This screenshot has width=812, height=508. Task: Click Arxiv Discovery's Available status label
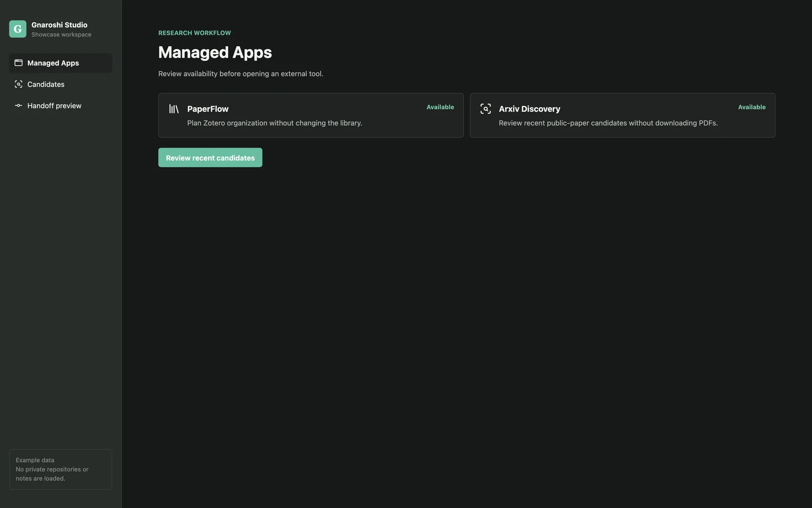(x=752, y=107)
